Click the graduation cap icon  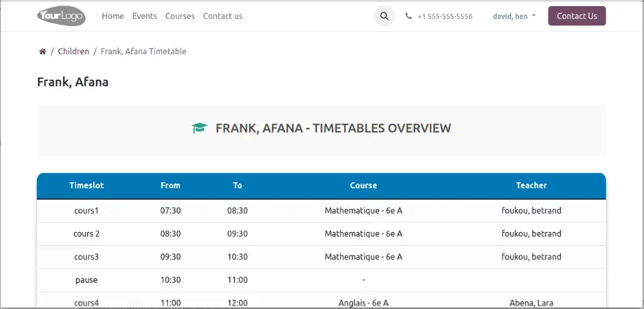[199, 128]
